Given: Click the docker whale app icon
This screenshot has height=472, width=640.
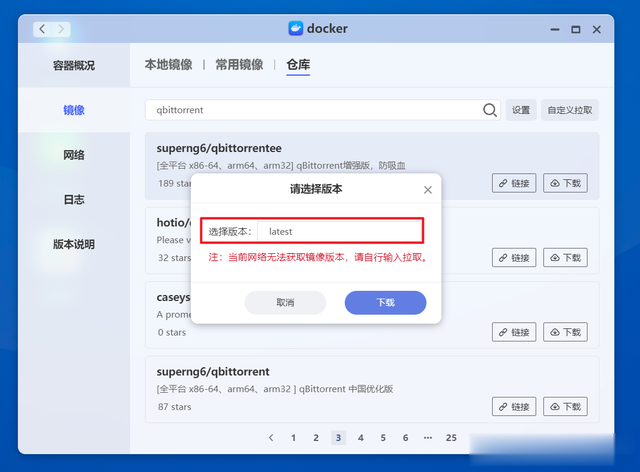Looking at the screenshot, I should tap(296, 29).
